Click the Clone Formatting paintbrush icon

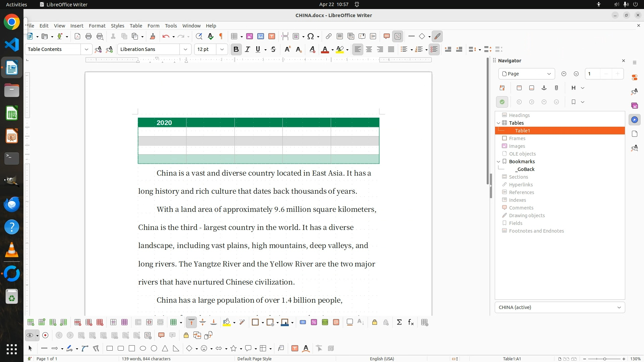pyautogui.click(x=153, y=37)
